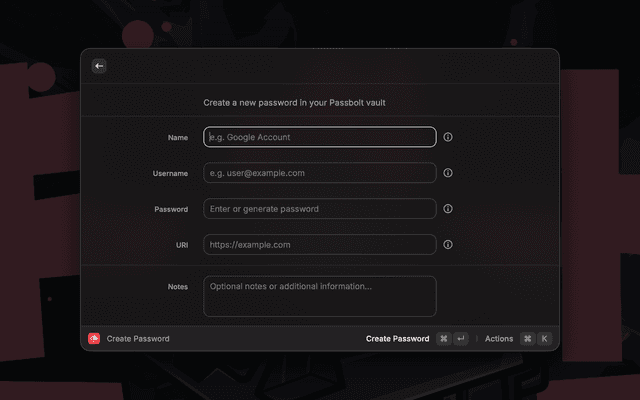Click inside the Notes text area

click(x=320, y=296)
